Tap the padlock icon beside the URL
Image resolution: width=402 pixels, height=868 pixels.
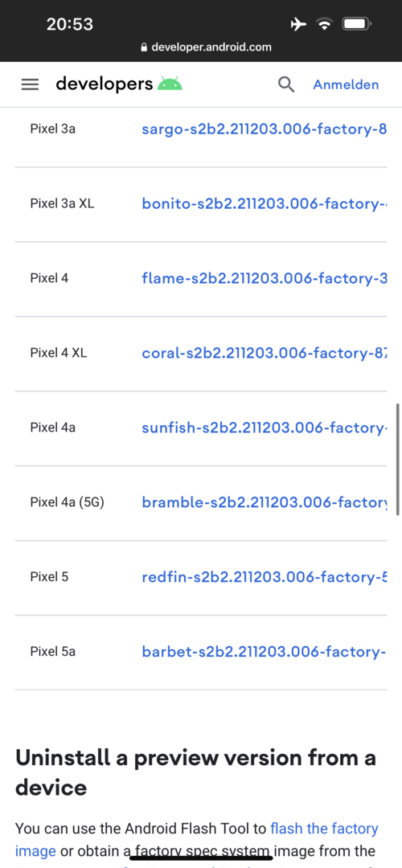(x=145, y=47)
